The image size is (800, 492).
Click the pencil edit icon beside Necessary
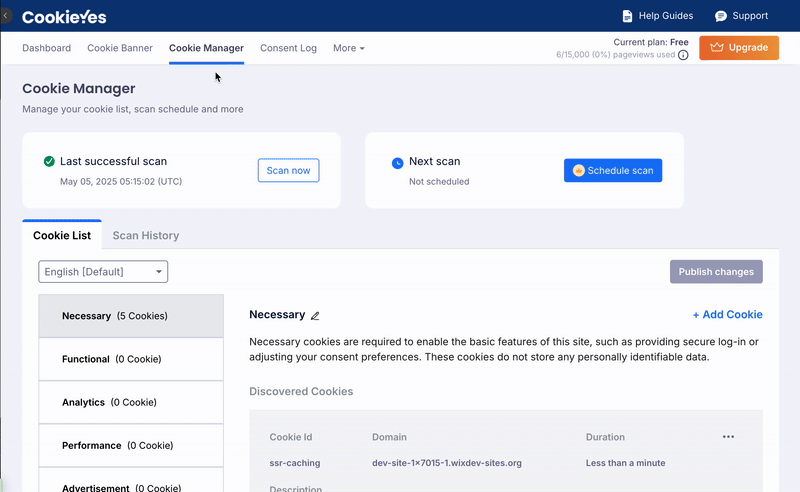click(315, 315)
